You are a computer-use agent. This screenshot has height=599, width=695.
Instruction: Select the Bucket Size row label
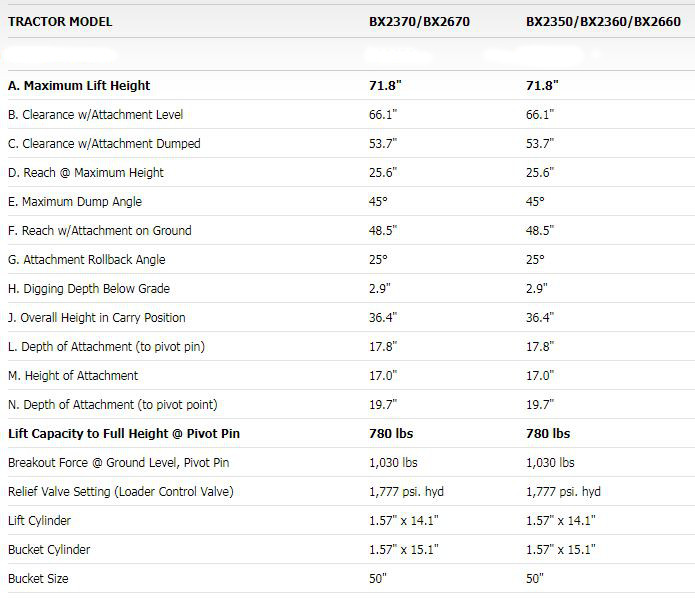point(38,579)
